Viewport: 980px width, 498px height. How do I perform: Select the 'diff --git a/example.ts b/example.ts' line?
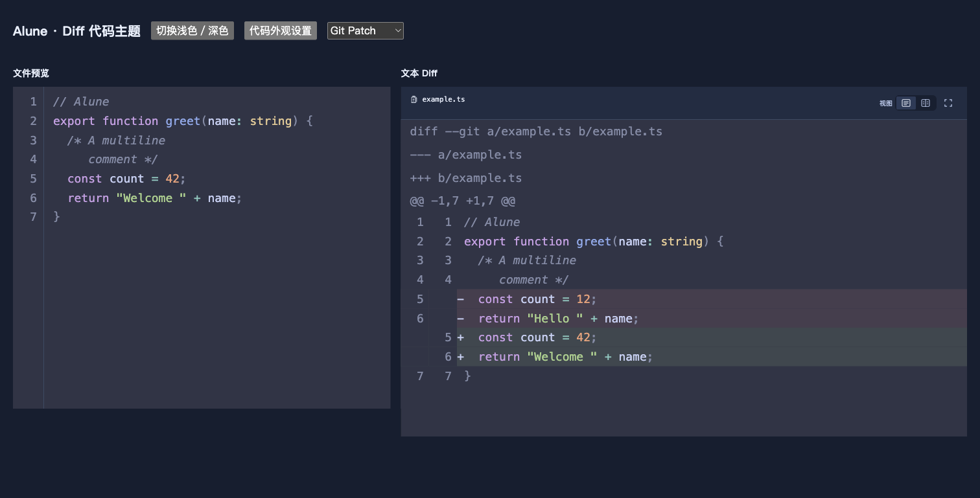tap(536, 131)
